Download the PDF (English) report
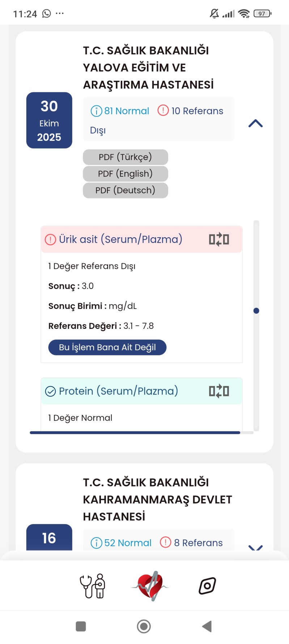 125,174
